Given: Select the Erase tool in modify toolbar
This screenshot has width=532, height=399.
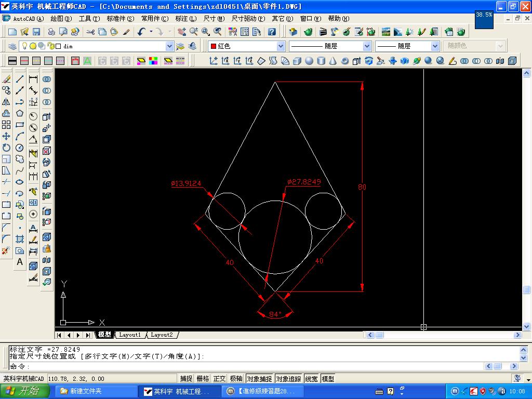Looking at the screenshot, I should click(6, 79).
